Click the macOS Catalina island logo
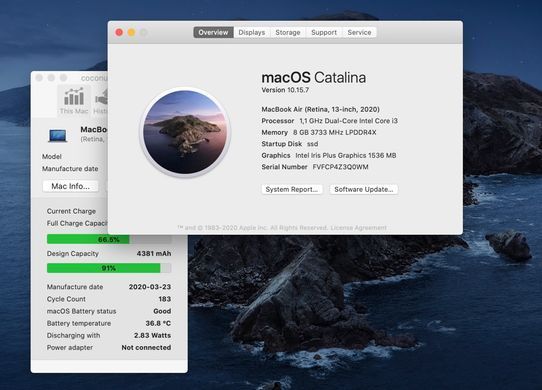Screen dimensions: 542x390 pyautogui.click(x=185, y=132)
